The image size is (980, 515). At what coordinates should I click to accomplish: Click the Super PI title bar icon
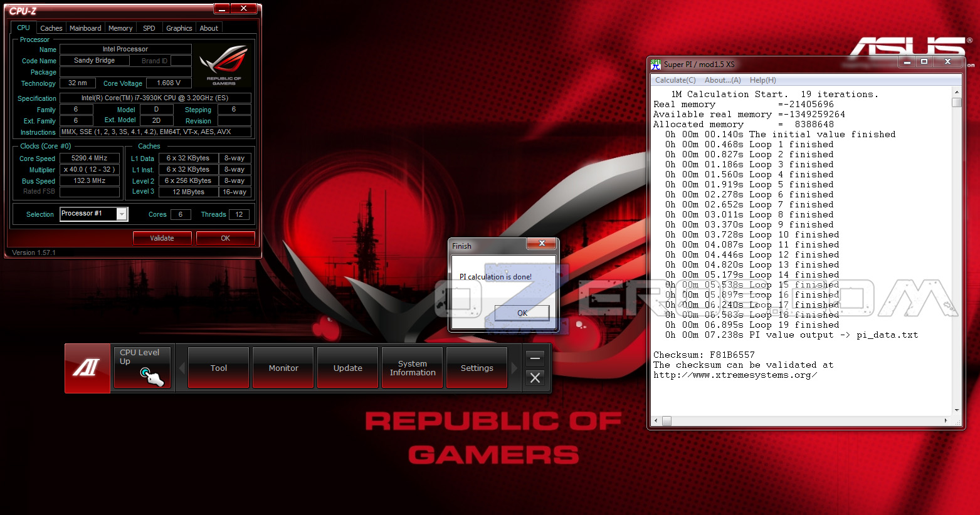656,64
